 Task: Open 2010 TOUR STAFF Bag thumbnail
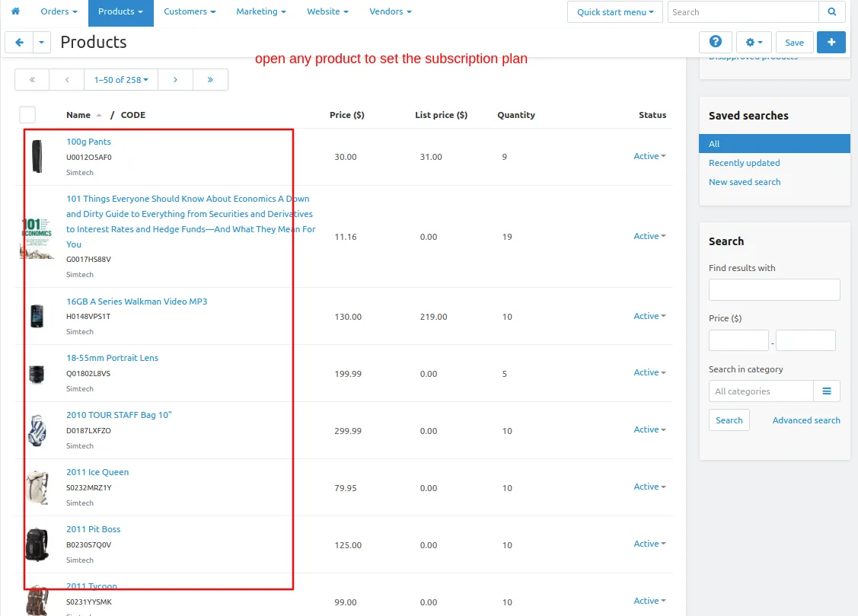click(37, 430)
